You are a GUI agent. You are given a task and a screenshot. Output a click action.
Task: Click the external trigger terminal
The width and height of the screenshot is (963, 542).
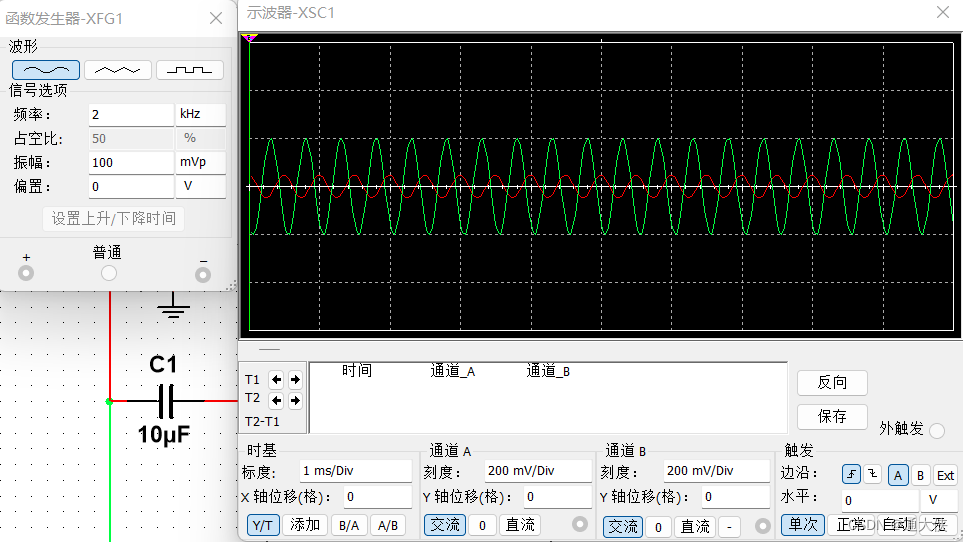(x=937, y=430)
